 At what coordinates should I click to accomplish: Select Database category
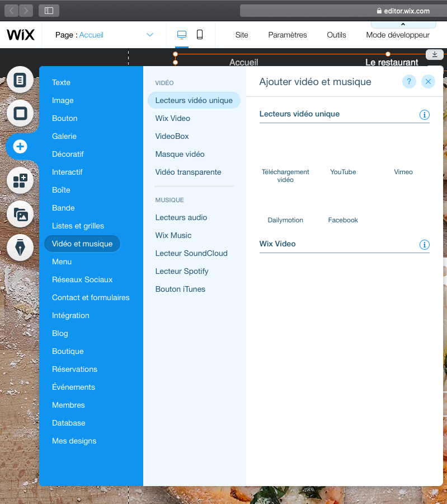tap(69, 423)
